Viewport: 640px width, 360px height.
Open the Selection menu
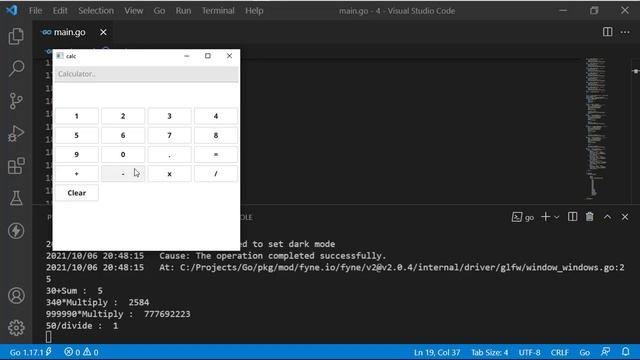coord(96,11)
